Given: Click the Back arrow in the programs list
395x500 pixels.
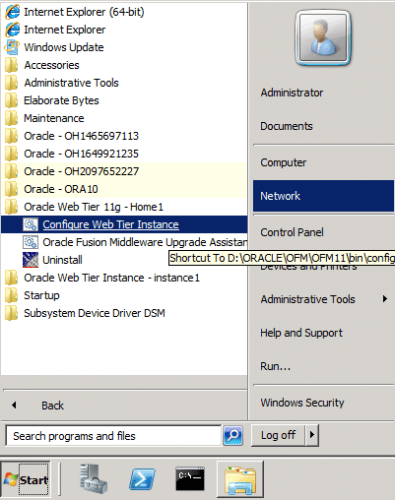Looking at the screenshot, I should click(x=14, y=405).
